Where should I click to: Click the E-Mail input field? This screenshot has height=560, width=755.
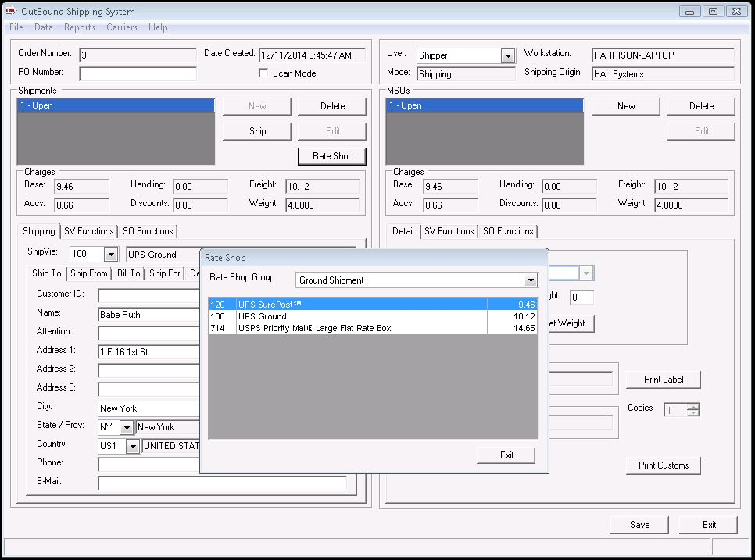[x=223, y=483]
